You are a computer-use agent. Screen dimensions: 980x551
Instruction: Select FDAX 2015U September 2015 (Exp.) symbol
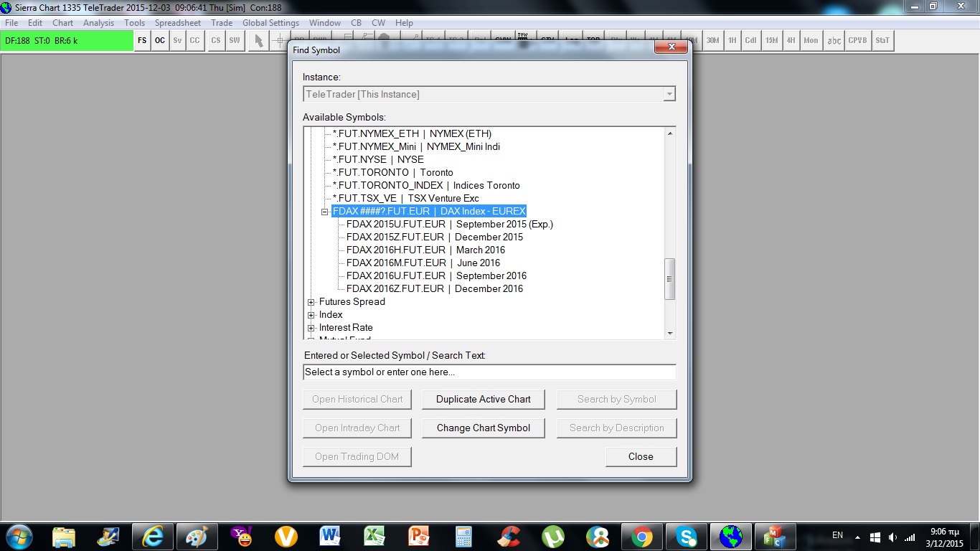coord(450,224)
